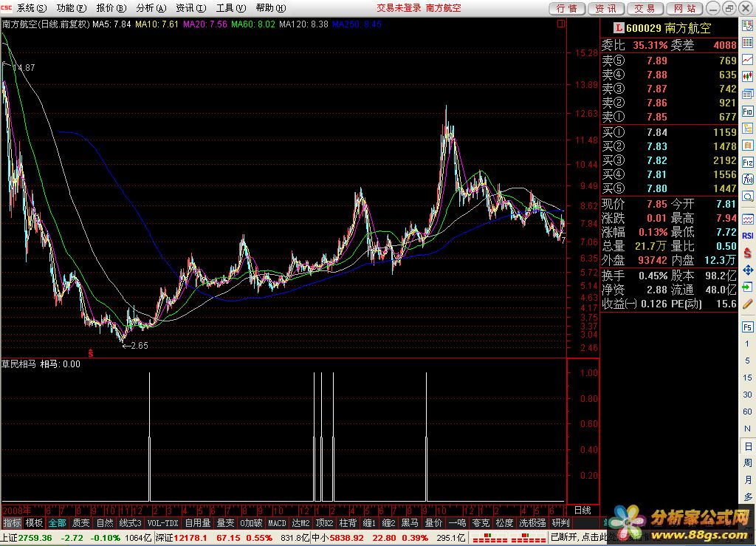Viewport: 756px width, 546px height.
Task: Click the red S marker under the chart
Action: click(91, 354)
